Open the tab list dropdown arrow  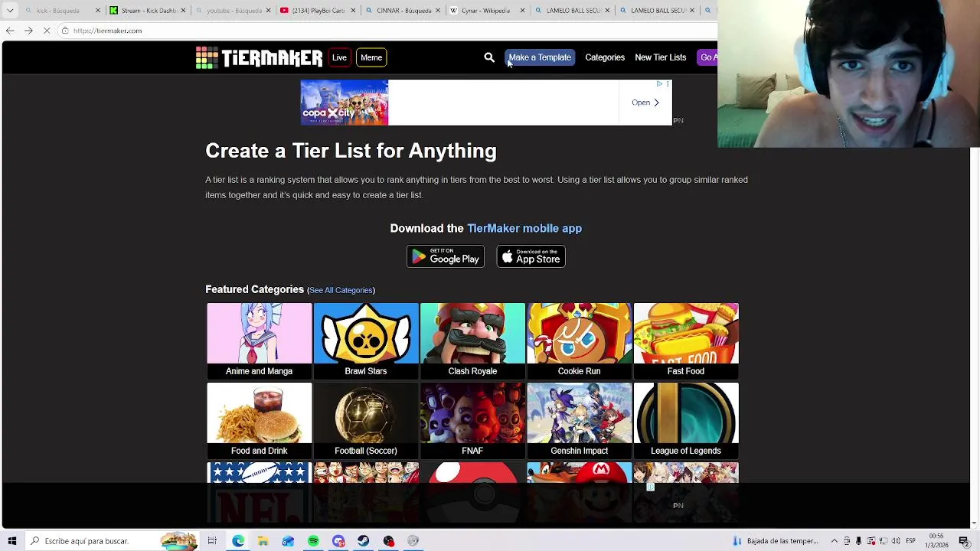pos(10,11)
